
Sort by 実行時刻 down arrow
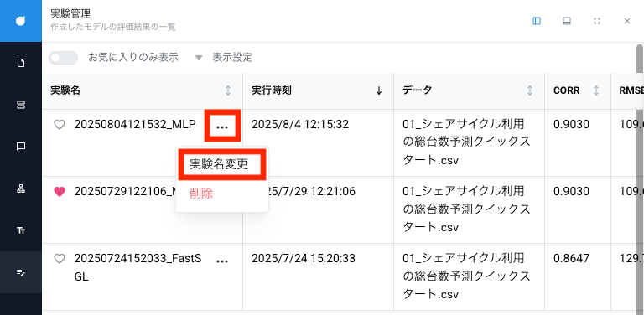pos(379,90)
